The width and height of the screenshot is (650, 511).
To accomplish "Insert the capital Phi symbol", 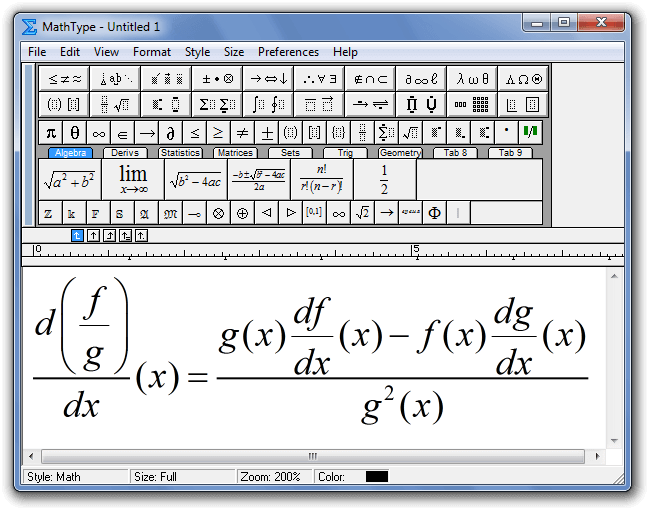I will [435, 213].
